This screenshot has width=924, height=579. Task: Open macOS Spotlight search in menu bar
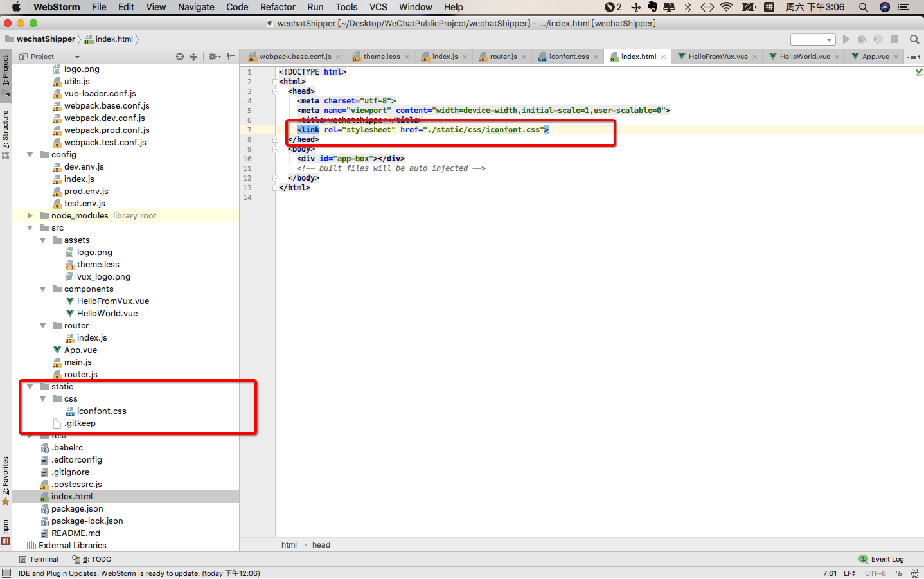tap(864, 7)
